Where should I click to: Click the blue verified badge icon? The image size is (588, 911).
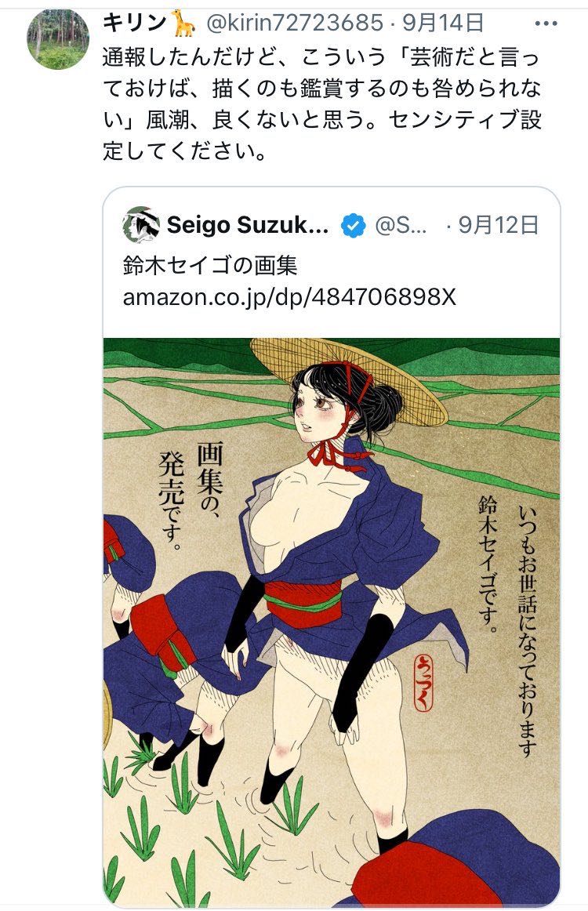353,226
